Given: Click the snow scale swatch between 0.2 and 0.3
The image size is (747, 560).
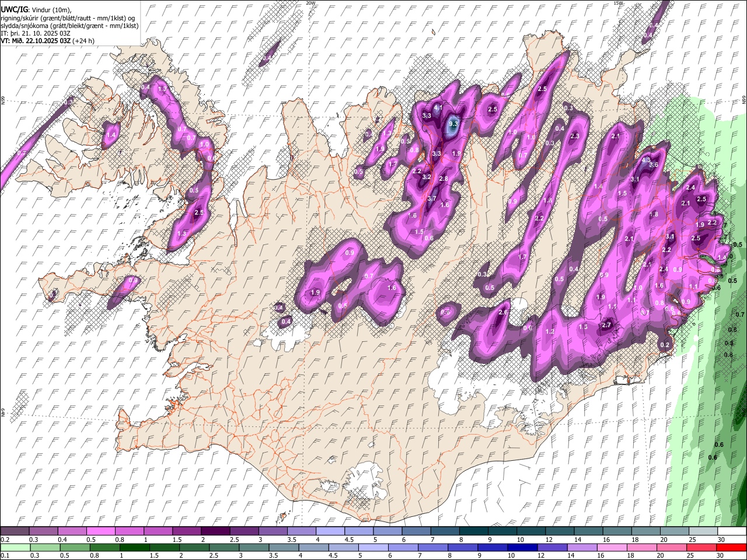Looking at the screenshot, I should pyautogui.click(x=15, y=531).
